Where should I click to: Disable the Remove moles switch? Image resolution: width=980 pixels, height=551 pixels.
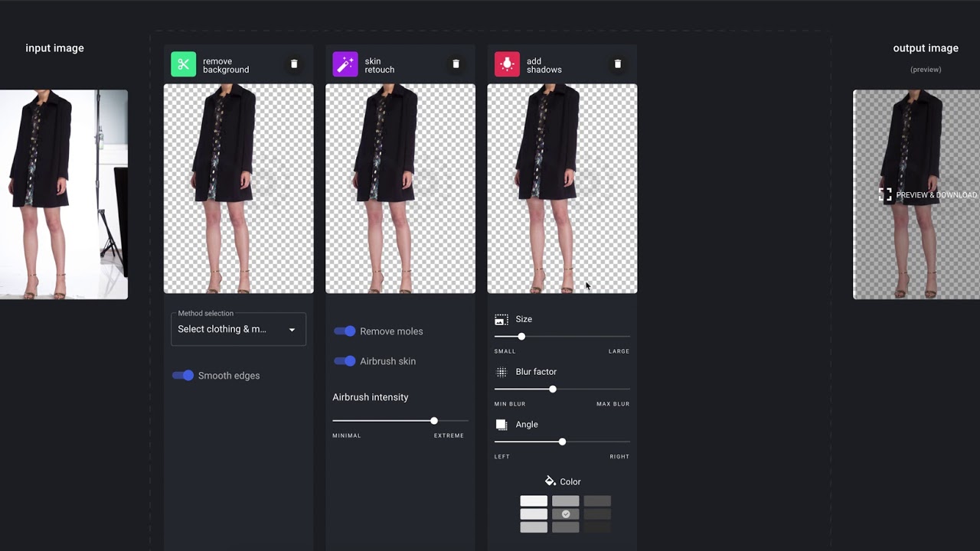tap(345, 331)
